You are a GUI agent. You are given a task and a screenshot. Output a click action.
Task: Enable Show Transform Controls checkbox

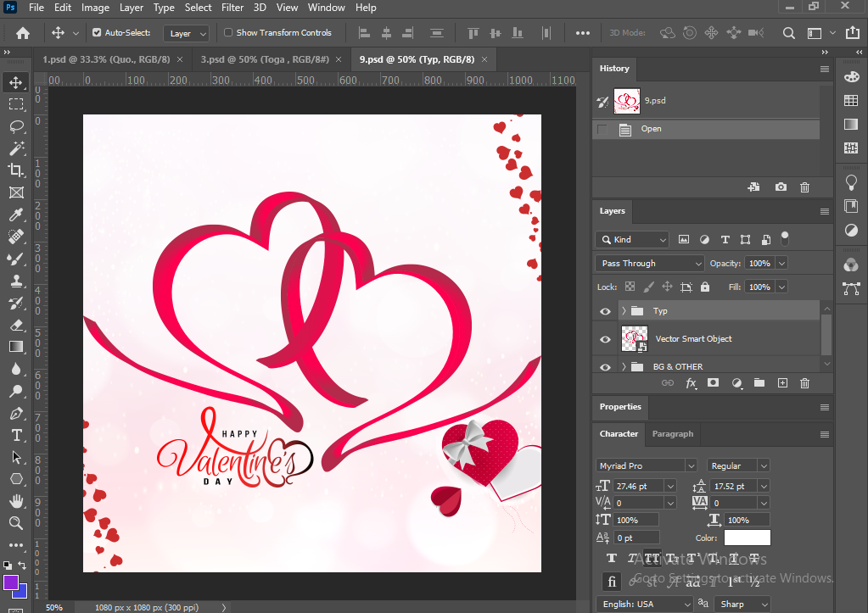point(228,33)
